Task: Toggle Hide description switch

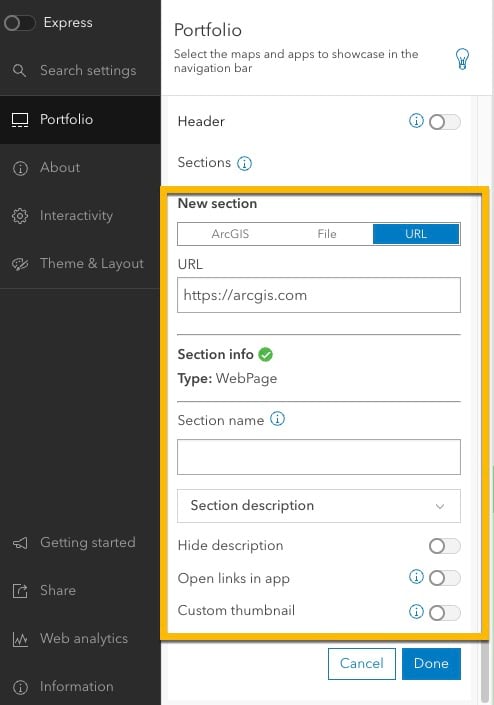Action: click(x=445, y=546)
